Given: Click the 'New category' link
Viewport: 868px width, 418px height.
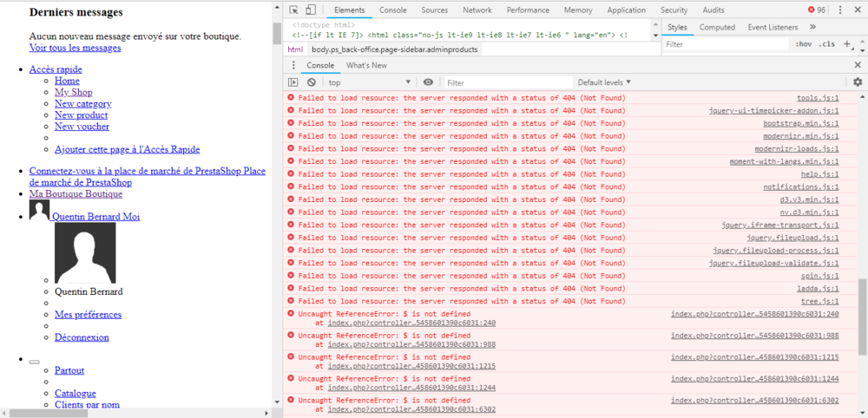Looking at the screenshot, I should [83, 104].
